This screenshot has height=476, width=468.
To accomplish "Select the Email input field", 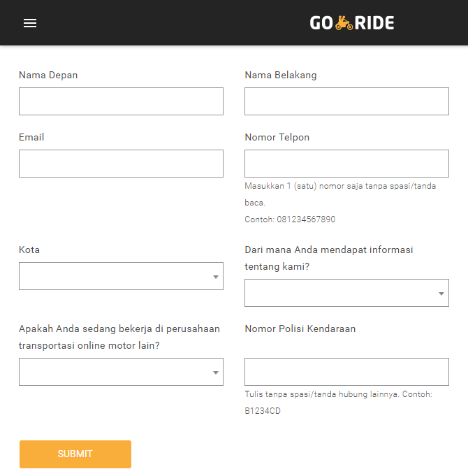I will pyautogui.click(x=121, y=164).
